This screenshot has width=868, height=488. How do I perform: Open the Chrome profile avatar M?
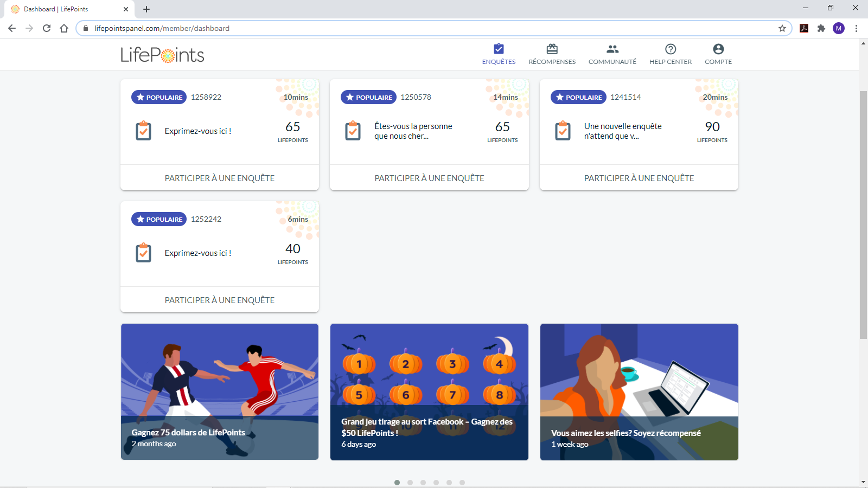[839, 28]
